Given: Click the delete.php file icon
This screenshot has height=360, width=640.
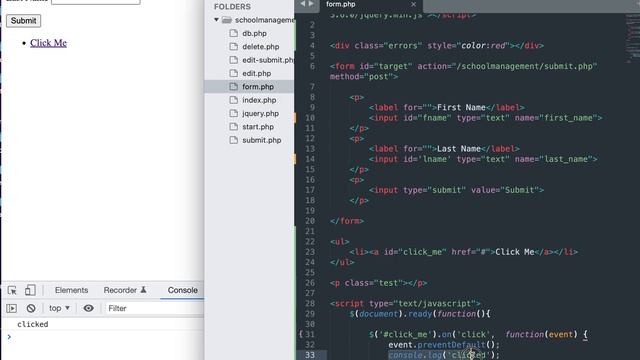Looking at the screenshot, I should 233,47.
